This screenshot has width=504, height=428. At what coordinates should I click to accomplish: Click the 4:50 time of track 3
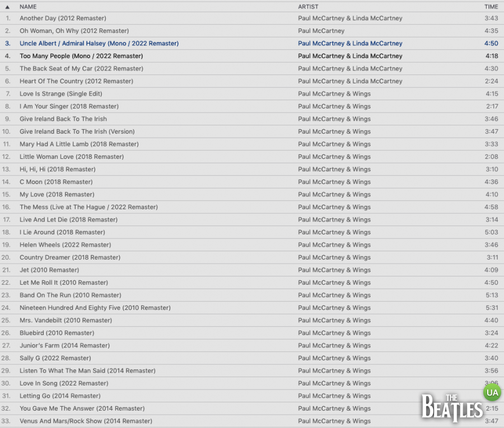tap(491, 43)
